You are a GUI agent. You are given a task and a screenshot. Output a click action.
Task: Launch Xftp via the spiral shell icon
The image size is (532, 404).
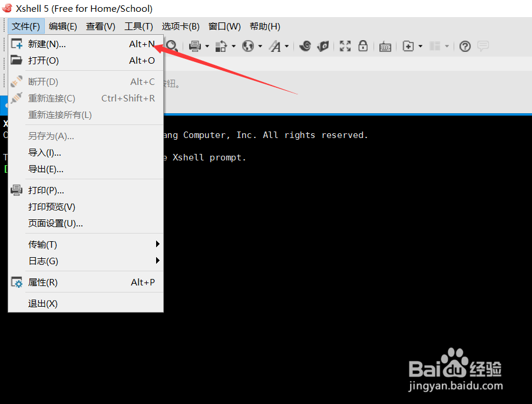pyautogui.click(x=305, y=45)
